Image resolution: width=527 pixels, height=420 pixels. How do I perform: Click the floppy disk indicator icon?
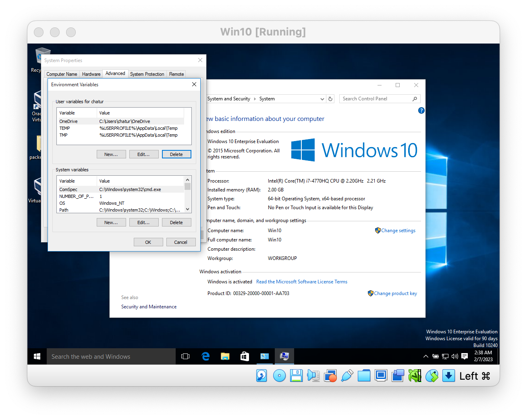tap(297, 376)
